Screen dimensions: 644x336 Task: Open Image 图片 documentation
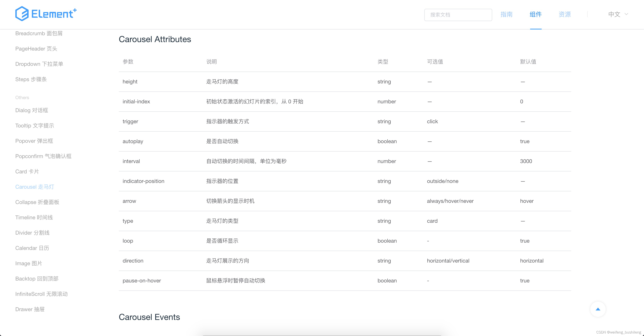pos(29,263)
